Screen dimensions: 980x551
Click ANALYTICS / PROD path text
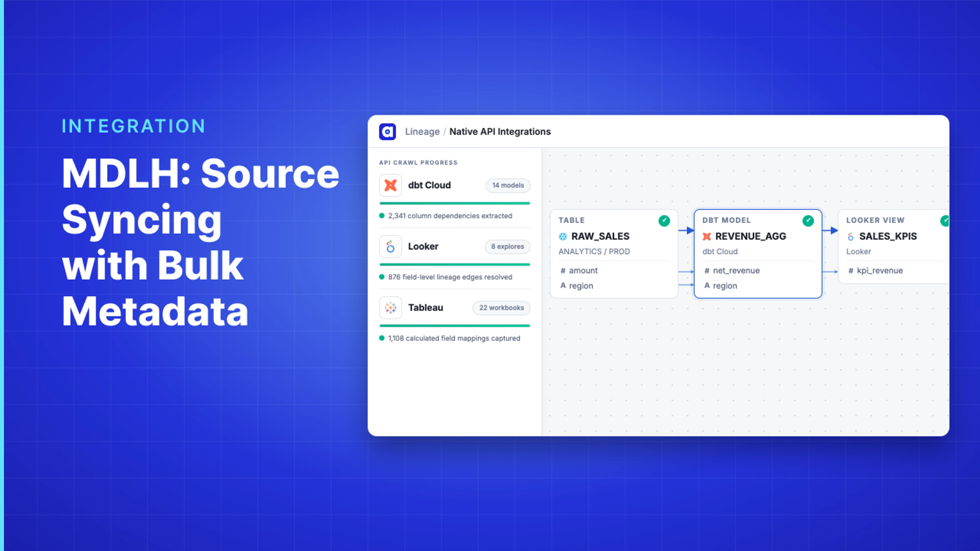coord(594,251)
